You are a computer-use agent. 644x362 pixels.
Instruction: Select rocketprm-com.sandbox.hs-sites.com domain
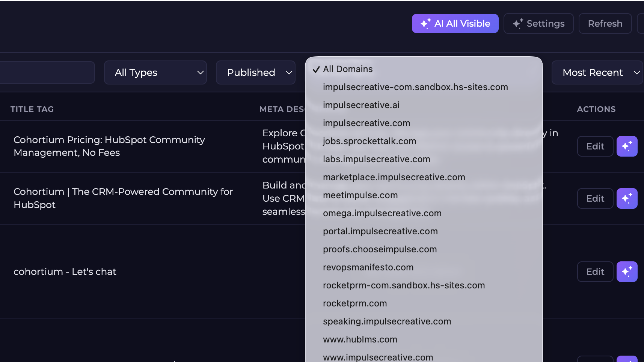[424, 285]
